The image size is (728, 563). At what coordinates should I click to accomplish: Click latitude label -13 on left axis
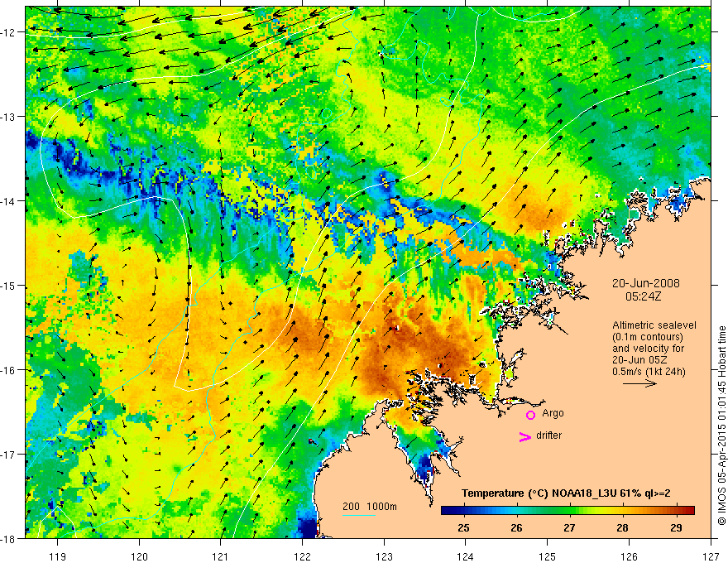tap(8, 117)
